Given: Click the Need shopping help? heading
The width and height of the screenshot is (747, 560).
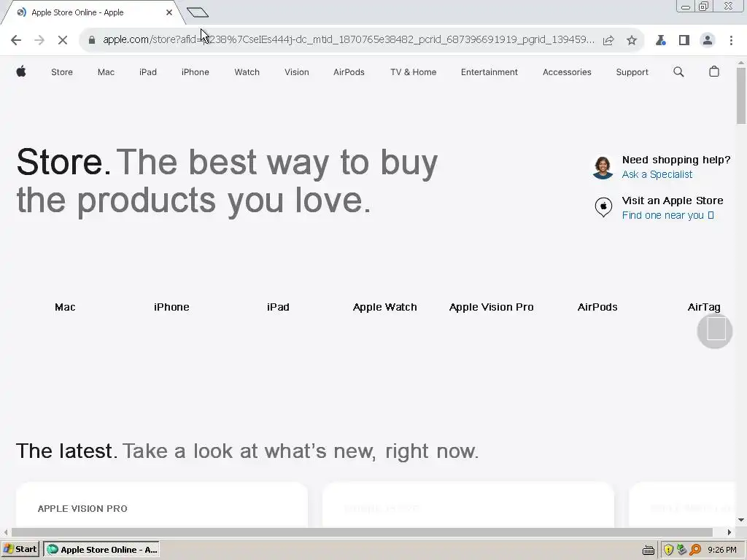Looking at the screenshot, I should click(x=676, y=160).
